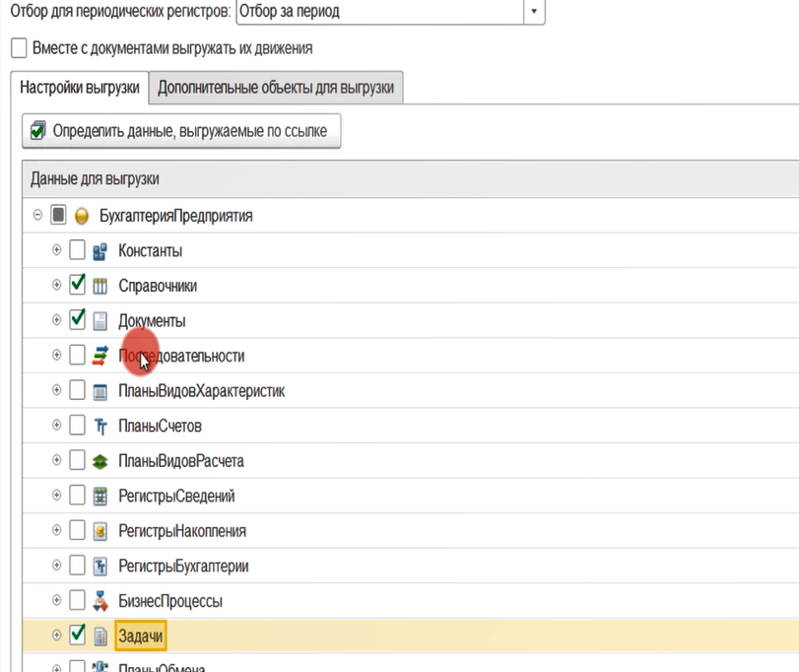The height and width of the screenshot is (672, 799).
Task: Check the РегистрыСведений checkbox
Action: [77, 496]
